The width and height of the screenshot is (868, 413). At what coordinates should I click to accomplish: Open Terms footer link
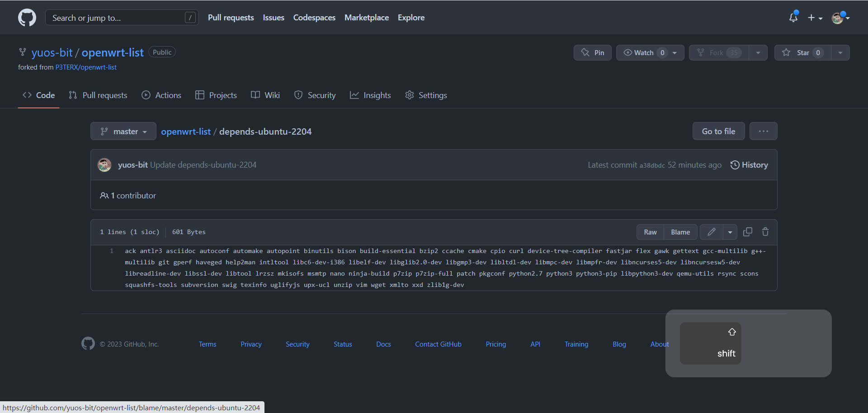(208, 344)
